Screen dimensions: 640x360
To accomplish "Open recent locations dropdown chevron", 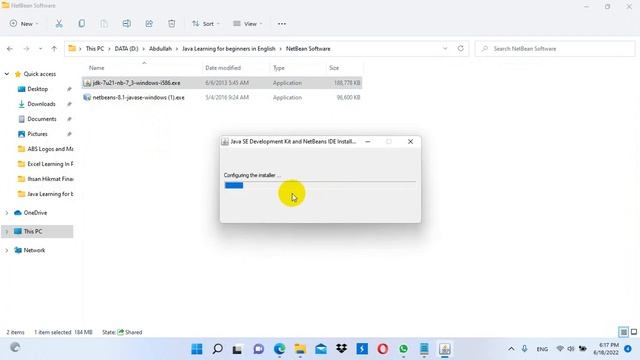I will pyautogui.click(x=40, y=49).
